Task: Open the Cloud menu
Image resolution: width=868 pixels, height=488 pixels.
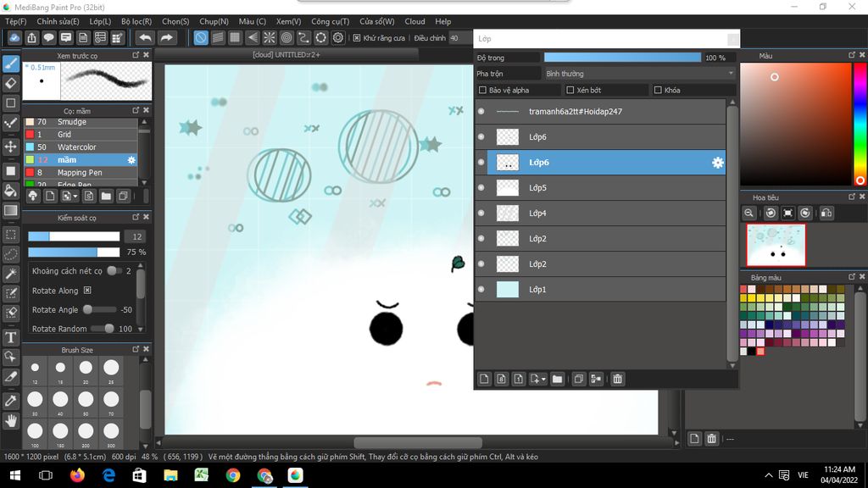Action: pyautogui.click(x=415, y=21)
